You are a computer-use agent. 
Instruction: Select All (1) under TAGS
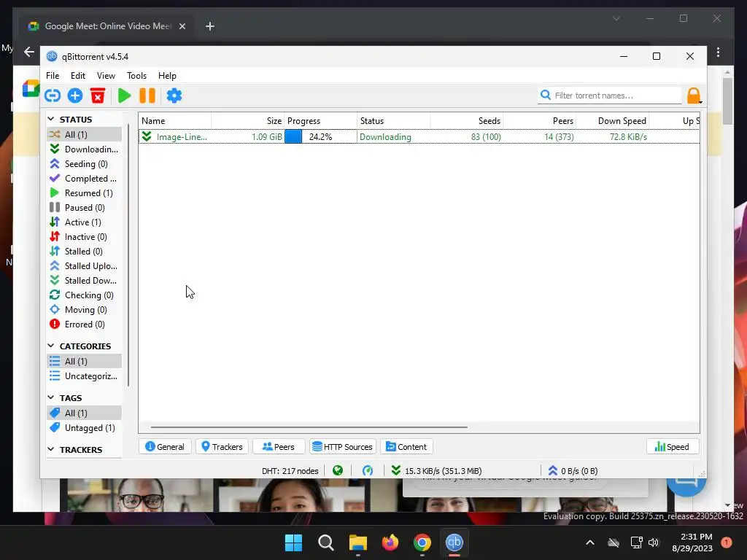(x=85, y=413)
